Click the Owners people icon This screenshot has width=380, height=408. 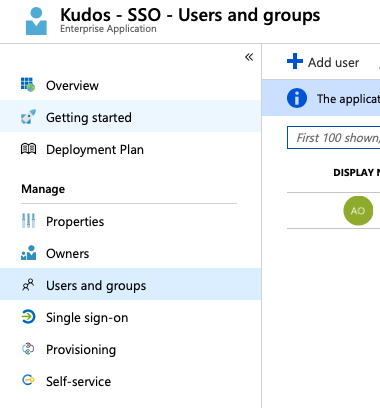(28, 253)
